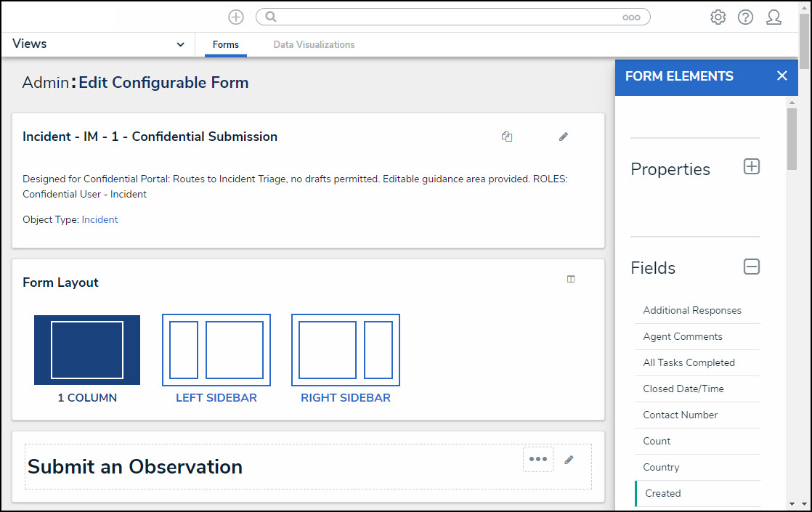Open the gear settings icon

(718, 17)
